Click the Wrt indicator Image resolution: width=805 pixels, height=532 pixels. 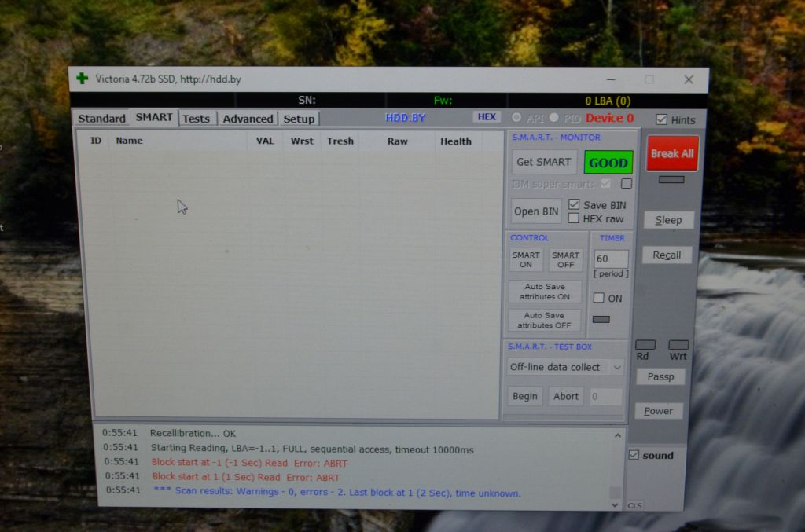click(678, 345)
